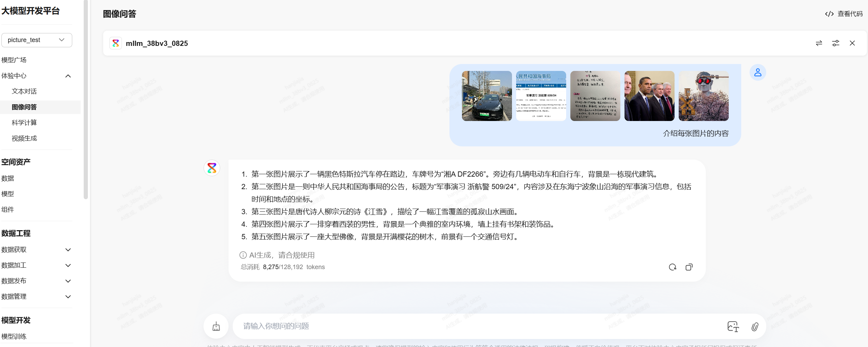The width and height of the screenshot is (868, 347).
Task: Click the view code brackets icon
Action: tap(829, 14)
